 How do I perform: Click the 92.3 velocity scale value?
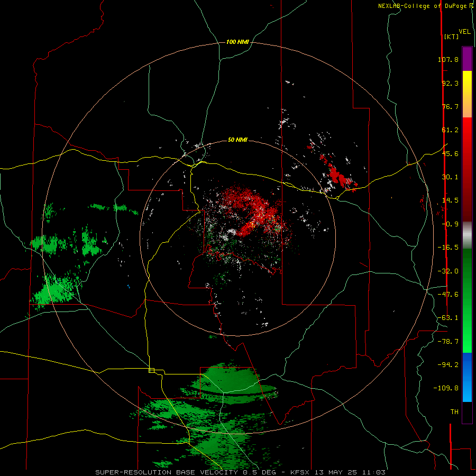point(450,83)
